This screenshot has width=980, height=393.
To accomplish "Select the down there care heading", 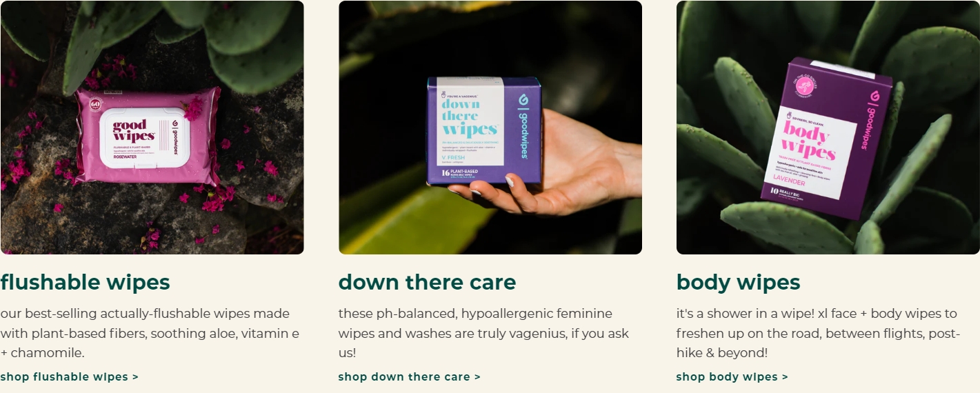I will pos(427,282).
